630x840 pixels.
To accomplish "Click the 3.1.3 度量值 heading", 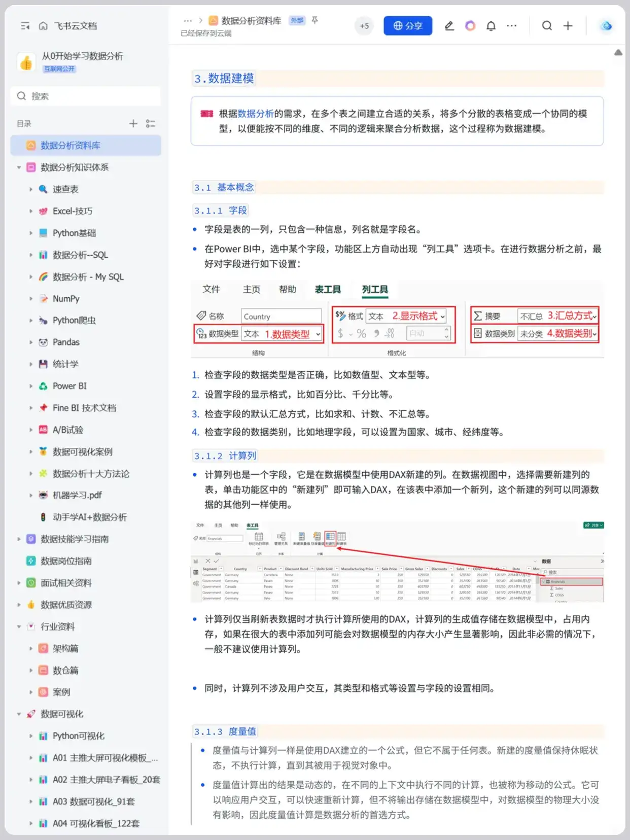I will (x=225, y=731).
